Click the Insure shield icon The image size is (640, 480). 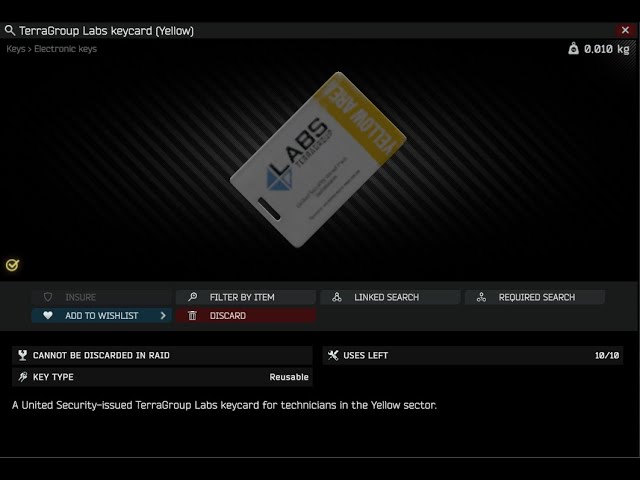[x=48, y=297]
